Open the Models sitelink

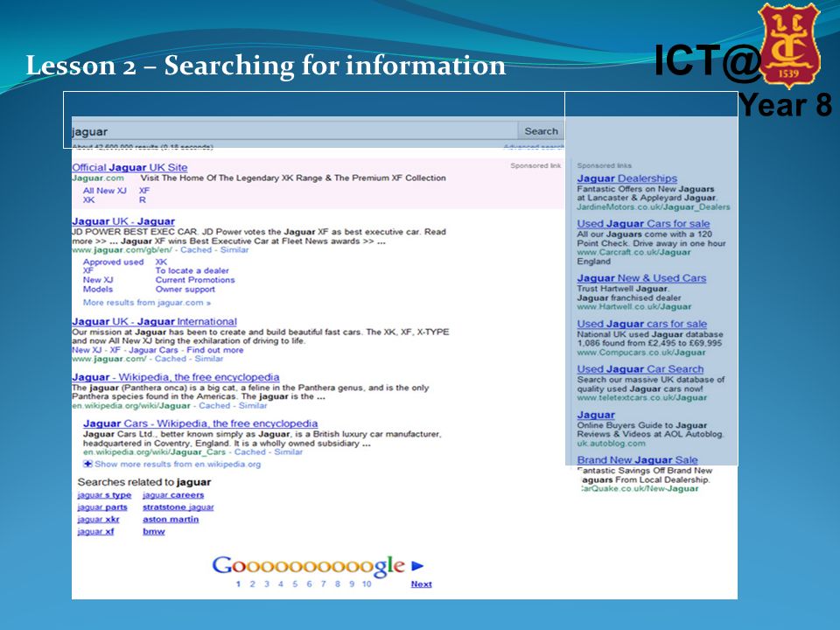[x=97, y=289]
